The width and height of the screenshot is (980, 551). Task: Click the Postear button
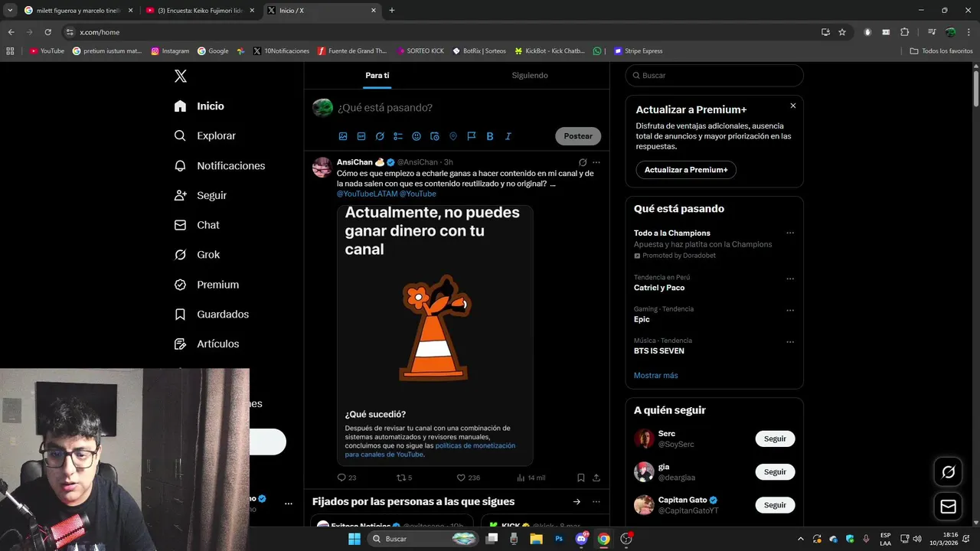coord(578,136)
